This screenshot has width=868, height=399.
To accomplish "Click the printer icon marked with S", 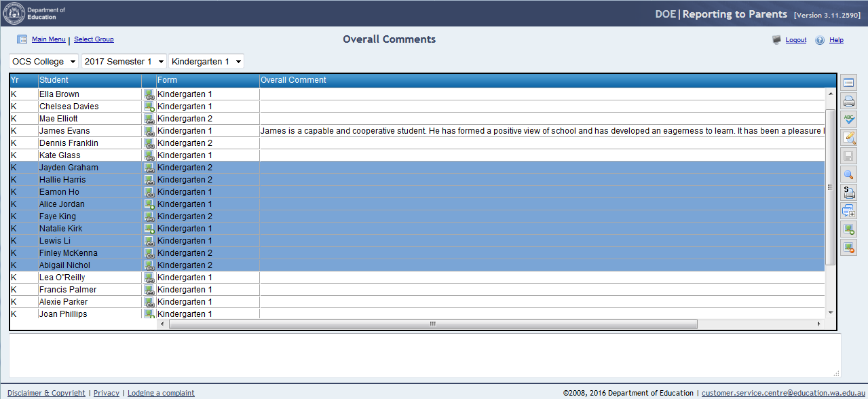I will coord(848,193).
